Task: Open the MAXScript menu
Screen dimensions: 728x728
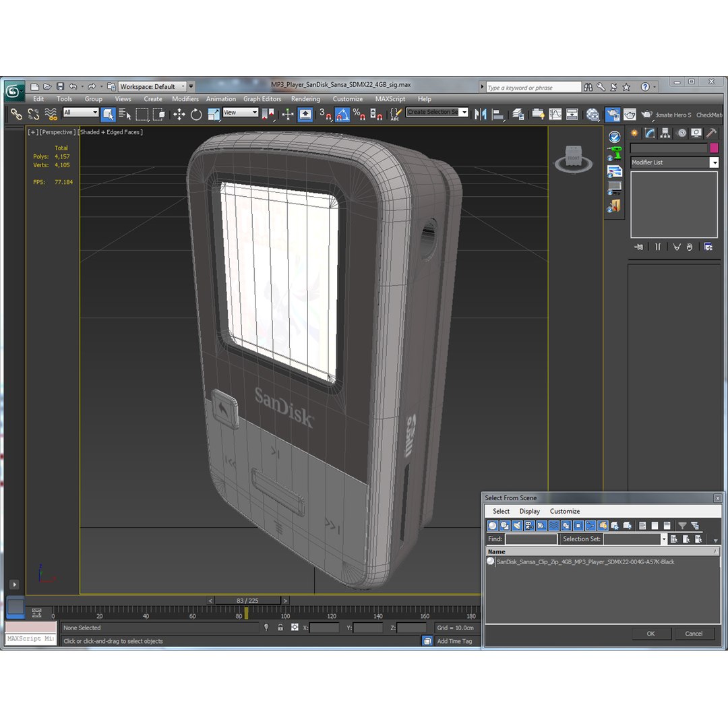Action: (390, 99)
